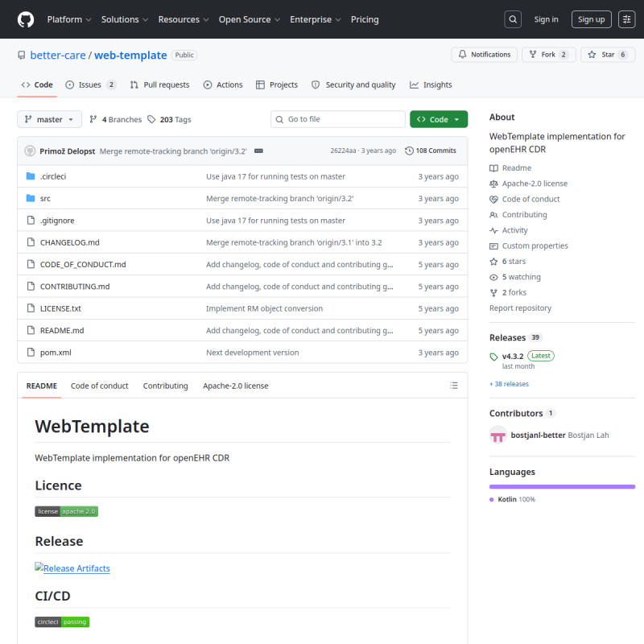This screenshot has width=644, height=644.
Task: Open 'Implement RM object conversion' commit message
Action: pyautogui.click(x=265, y=308)
